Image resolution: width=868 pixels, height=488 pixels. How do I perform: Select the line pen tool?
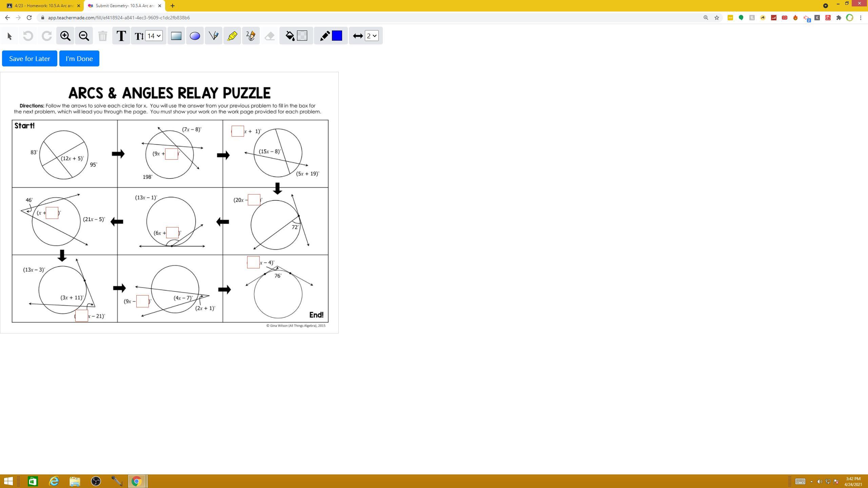pos(214,36)
